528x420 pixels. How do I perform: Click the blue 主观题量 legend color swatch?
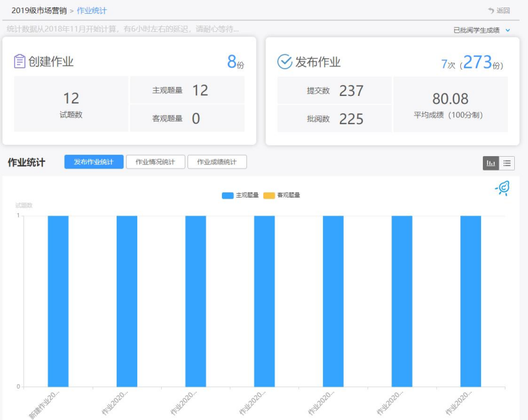[x=228, y=196]
